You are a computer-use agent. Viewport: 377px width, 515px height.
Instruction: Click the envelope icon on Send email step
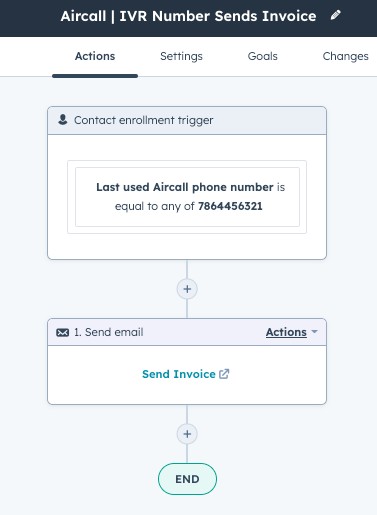coord(63,332)
